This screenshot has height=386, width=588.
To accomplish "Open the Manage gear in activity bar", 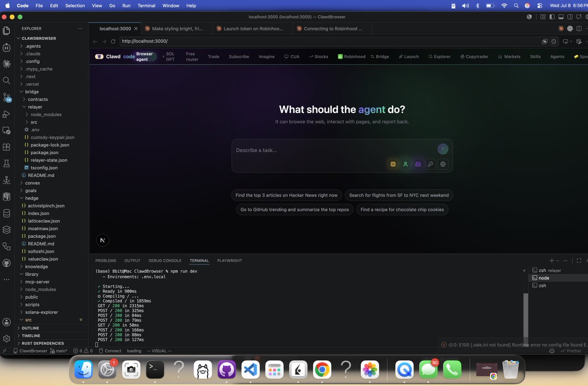I will [x=6, y=338].
